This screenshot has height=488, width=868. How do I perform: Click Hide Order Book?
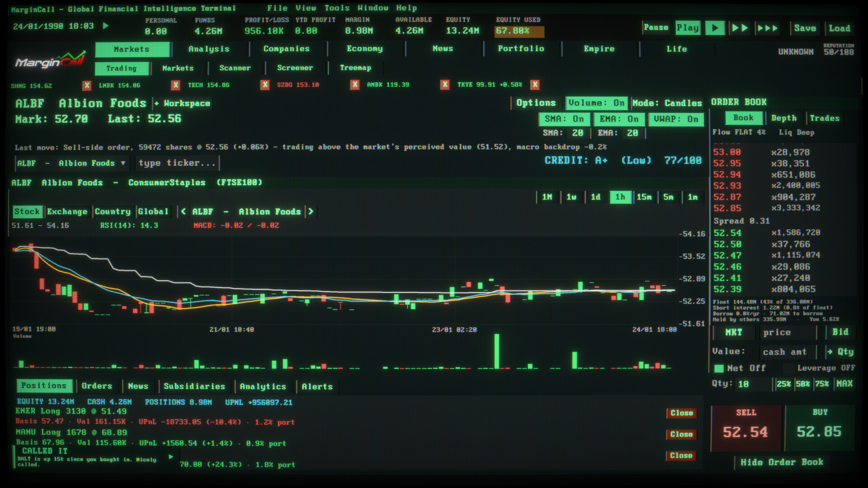pos(782,462)
